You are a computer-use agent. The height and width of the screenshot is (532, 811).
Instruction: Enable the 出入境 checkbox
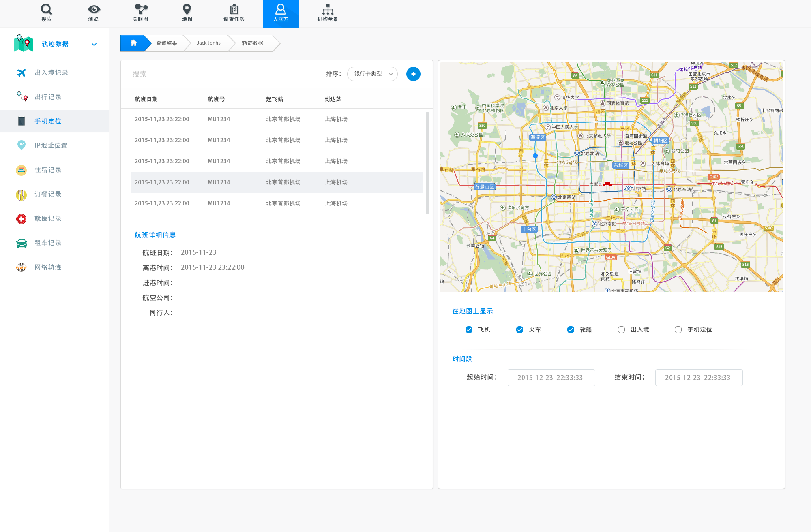(x=621, y=329)
